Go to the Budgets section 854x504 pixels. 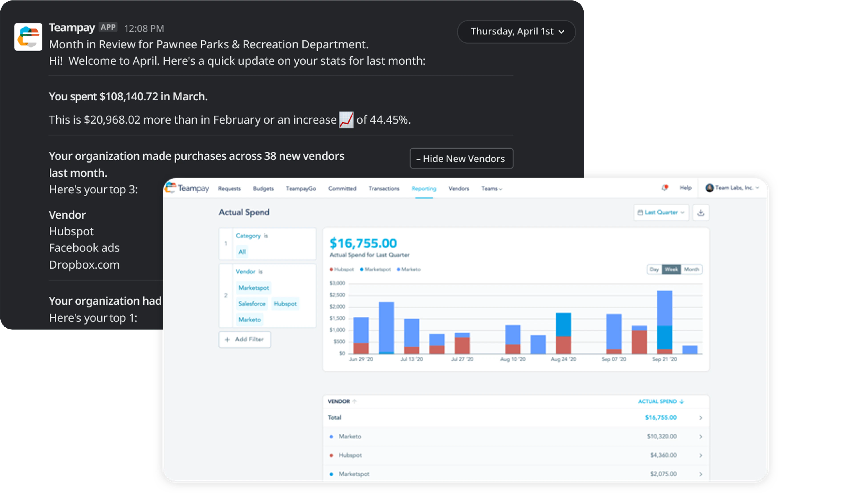tap(263, 189)
